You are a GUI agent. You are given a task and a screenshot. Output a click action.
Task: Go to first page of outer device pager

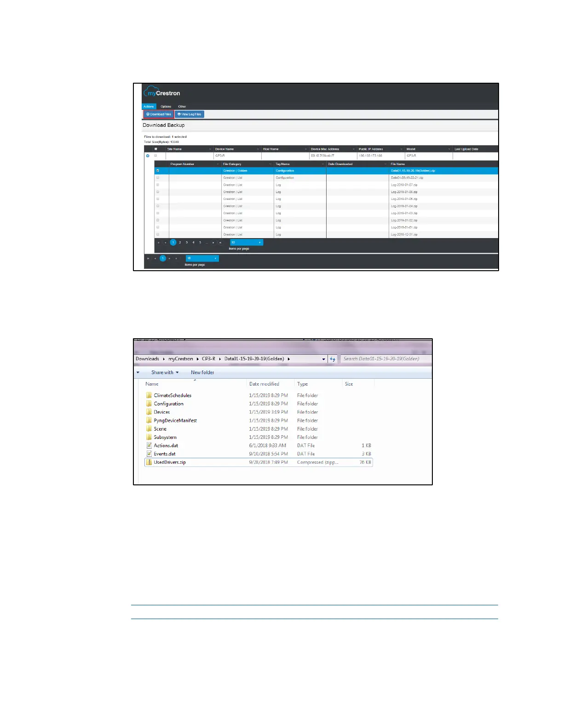pos(148,258)
